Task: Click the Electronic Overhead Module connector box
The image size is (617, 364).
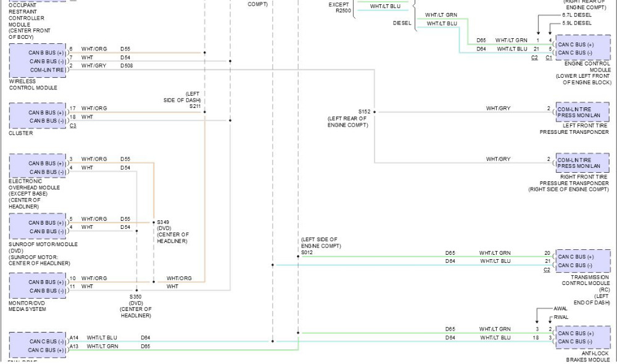Action: point(38,166)
